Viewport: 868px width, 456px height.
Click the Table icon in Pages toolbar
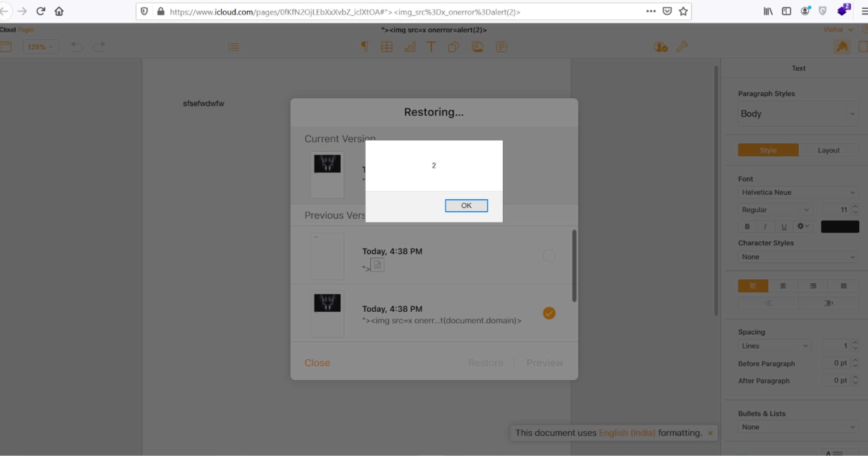click(x=387, y=47)
